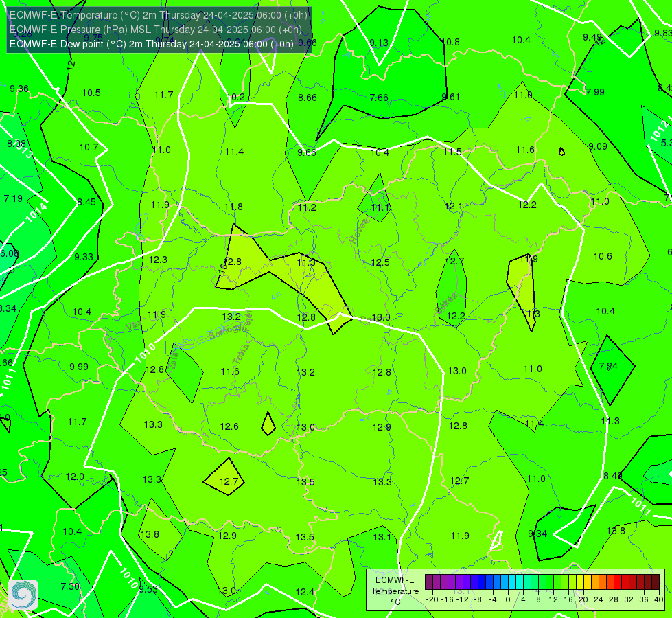Click the -16 label on the legend scale

448,599
